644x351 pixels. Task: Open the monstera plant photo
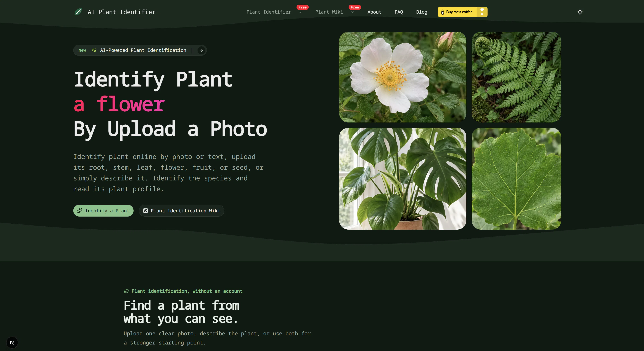(402, 178)
